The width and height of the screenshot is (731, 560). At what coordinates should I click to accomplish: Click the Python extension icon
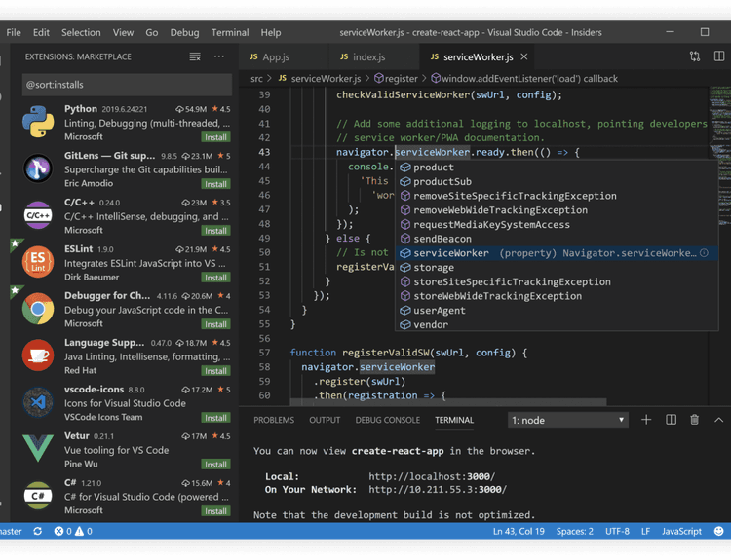tap(38, 122)
